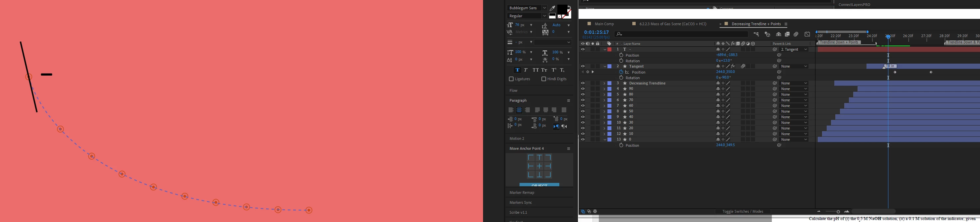Viewport: 980px width, 222px height.
Task: Pick a color with the eyedropper
Action: coord(552,8)
